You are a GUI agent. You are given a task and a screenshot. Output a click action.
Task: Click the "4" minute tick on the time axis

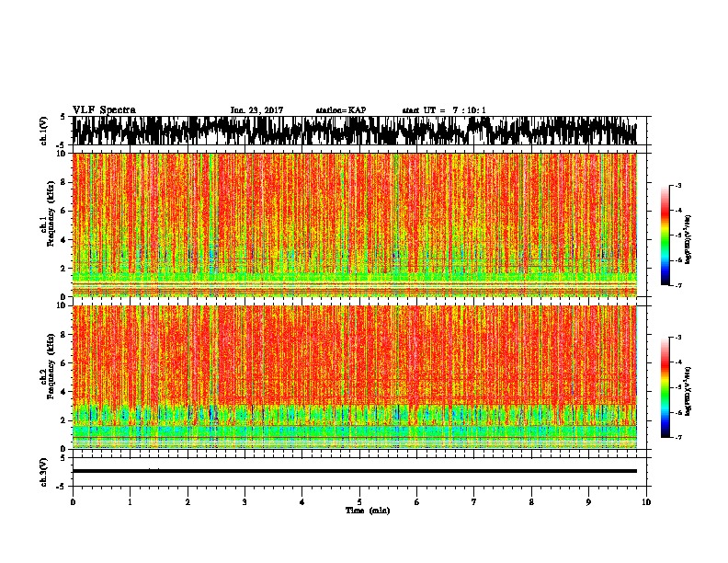[x=302, y=502]
